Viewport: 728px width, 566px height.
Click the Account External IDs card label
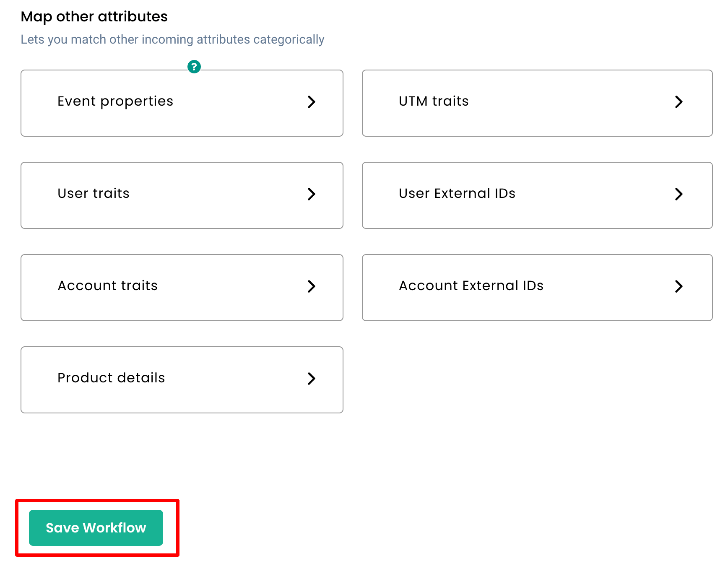tap(471, 286)
